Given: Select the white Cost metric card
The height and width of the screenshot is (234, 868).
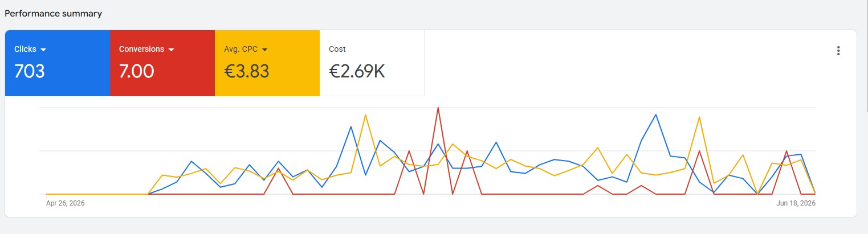Looking at the screenshot, I should coord(372,63).
